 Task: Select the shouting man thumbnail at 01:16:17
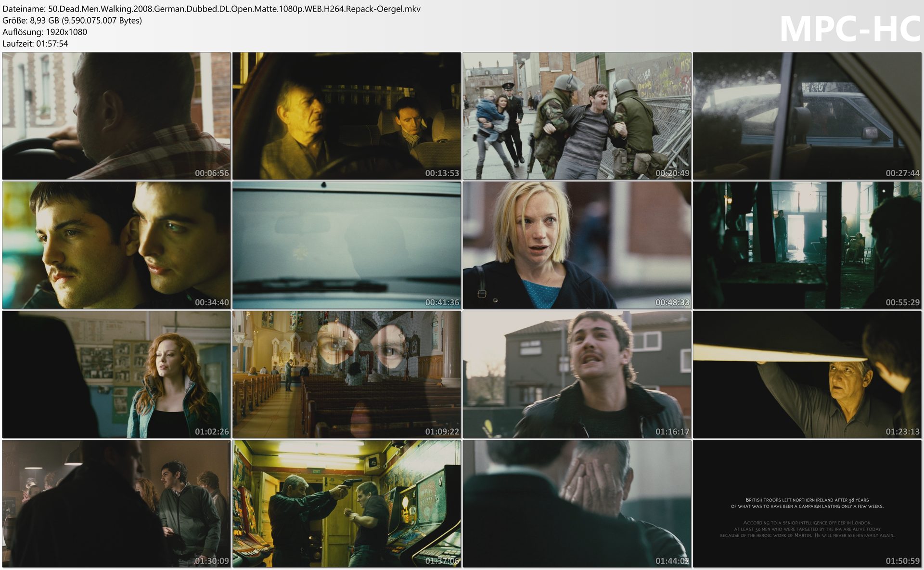click(x=577, y=374)
